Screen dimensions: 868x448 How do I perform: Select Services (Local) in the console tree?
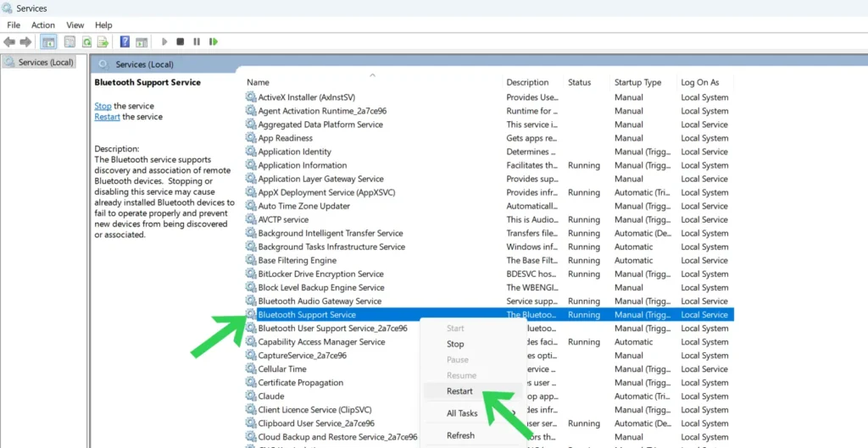click(46, 63)
